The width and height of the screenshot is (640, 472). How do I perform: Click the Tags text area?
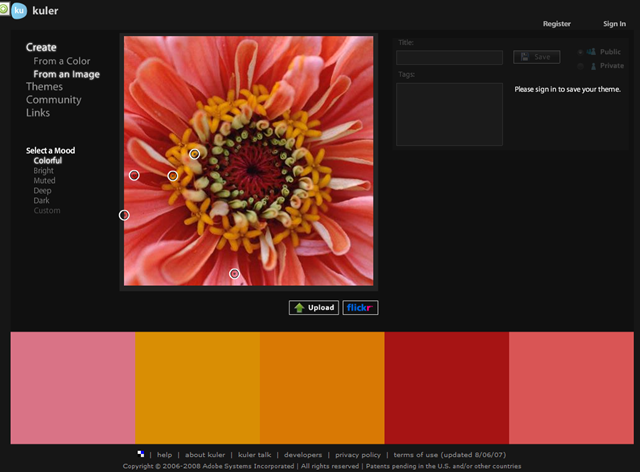(x=449, y=114)
